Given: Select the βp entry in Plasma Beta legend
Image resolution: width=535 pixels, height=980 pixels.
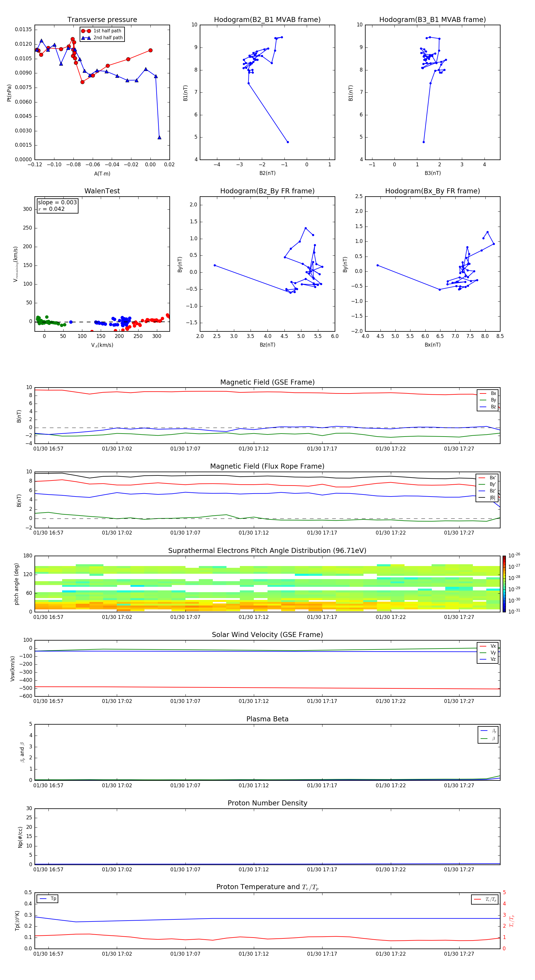Looking at the screenshot, I should 488,731.
